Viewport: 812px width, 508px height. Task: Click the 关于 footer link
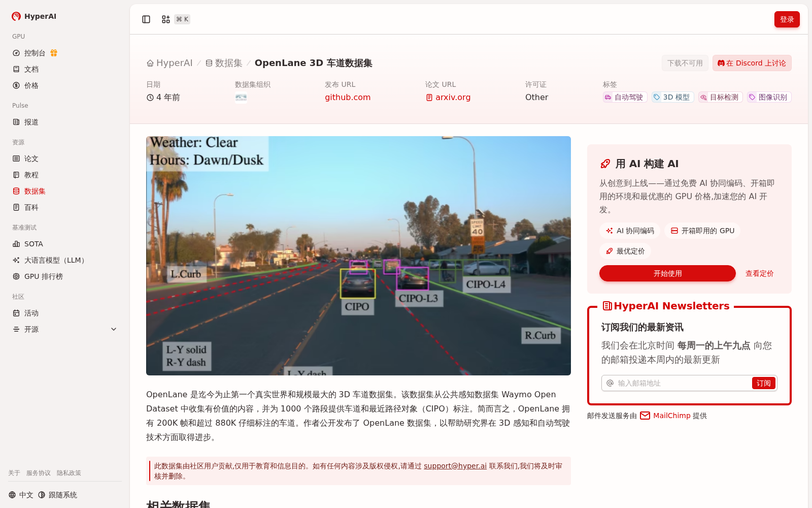coord(14,473)
